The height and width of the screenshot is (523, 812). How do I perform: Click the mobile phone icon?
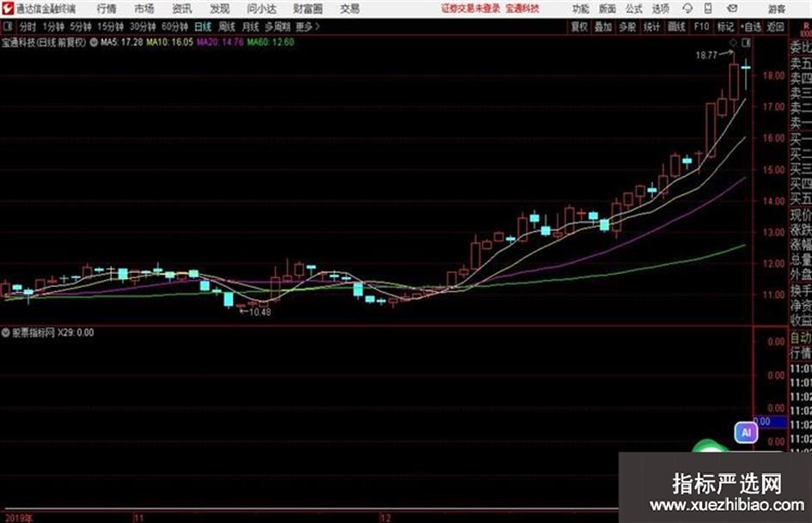708,9
